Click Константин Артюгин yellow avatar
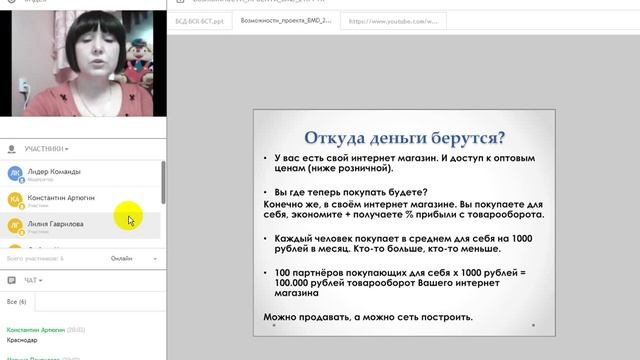Image resolution: width=640 pixels, height=360 pixels. point(15,200)
